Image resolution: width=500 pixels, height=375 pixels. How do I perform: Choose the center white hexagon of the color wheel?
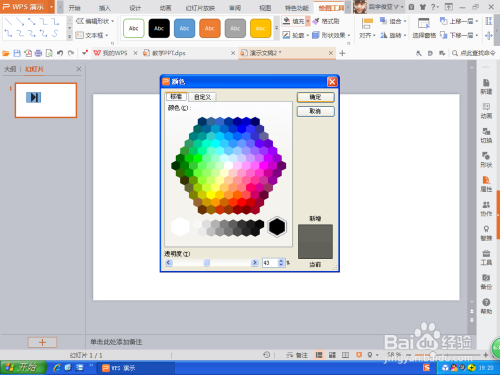229,165
